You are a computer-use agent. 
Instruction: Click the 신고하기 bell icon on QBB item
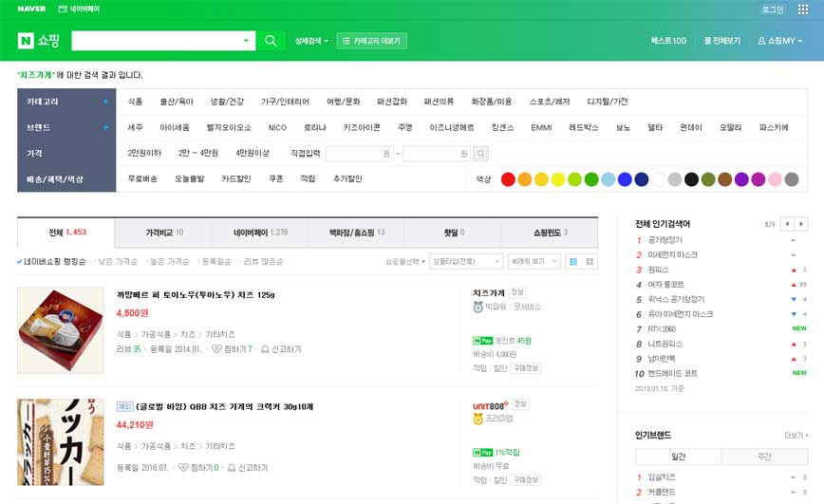232,467
